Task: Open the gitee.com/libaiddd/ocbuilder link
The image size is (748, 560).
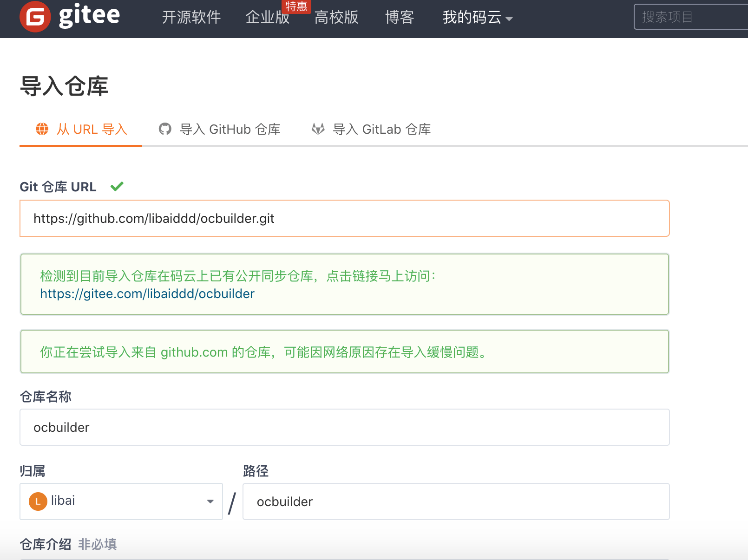Action: click(x=147, y=294)
